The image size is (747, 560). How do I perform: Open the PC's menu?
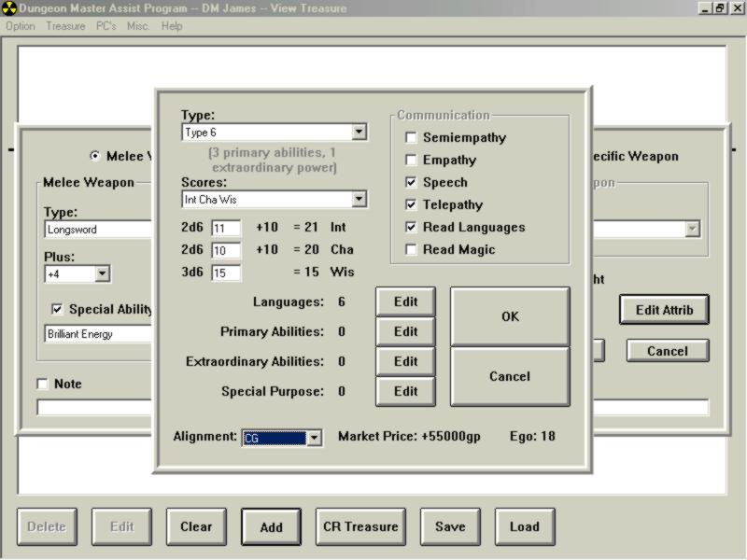(106, 26)
